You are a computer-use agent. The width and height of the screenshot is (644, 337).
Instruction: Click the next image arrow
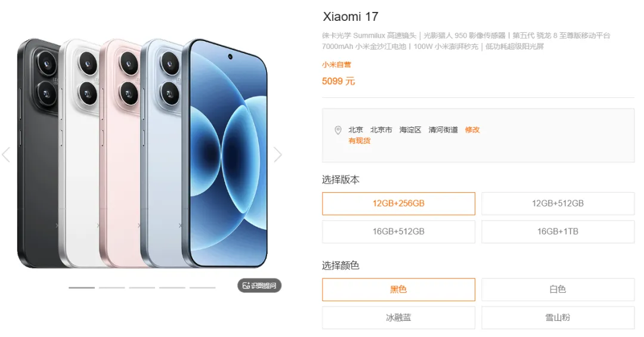coord(278,155)
